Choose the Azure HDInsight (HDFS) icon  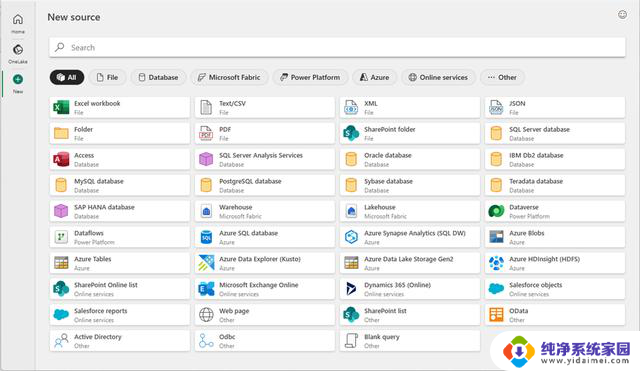pos(496,263)
